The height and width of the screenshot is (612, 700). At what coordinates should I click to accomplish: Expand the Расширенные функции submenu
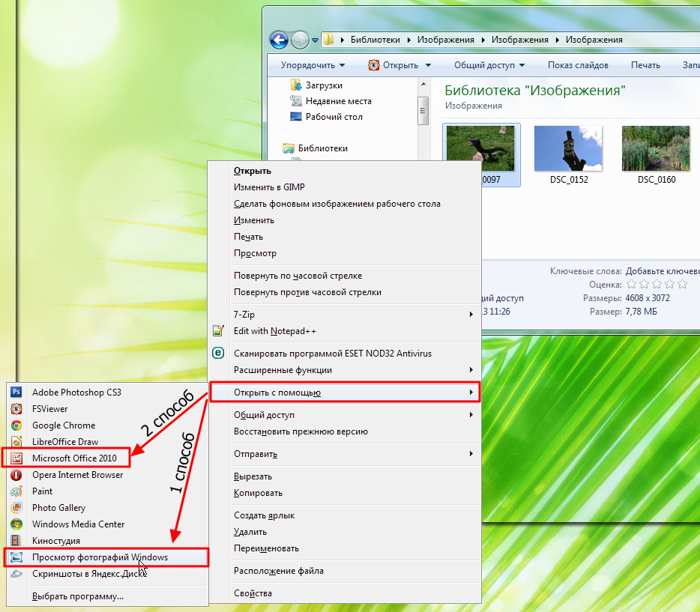tap(345, 370)
